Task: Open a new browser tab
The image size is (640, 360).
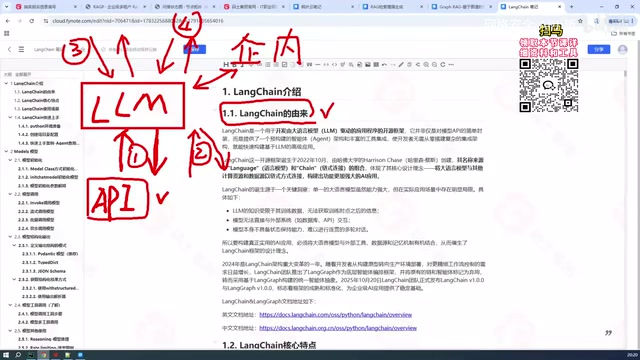Action: (571, 7)
